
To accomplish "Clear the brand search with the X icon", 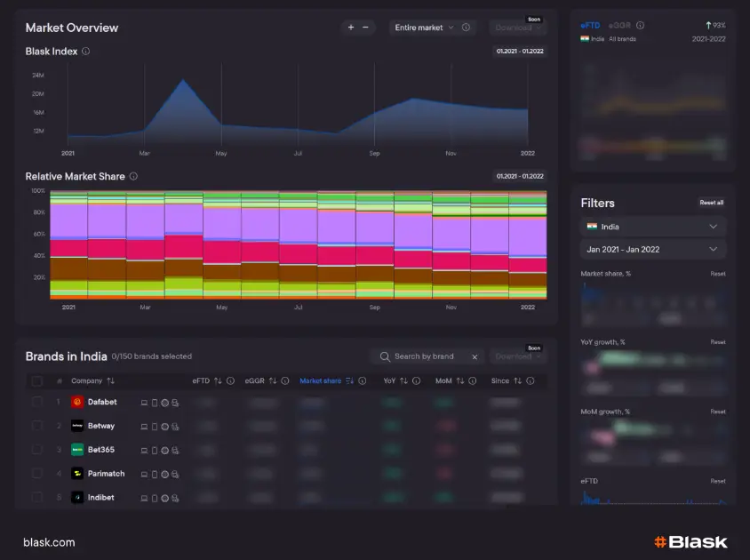I will click(x=475, y=356).
